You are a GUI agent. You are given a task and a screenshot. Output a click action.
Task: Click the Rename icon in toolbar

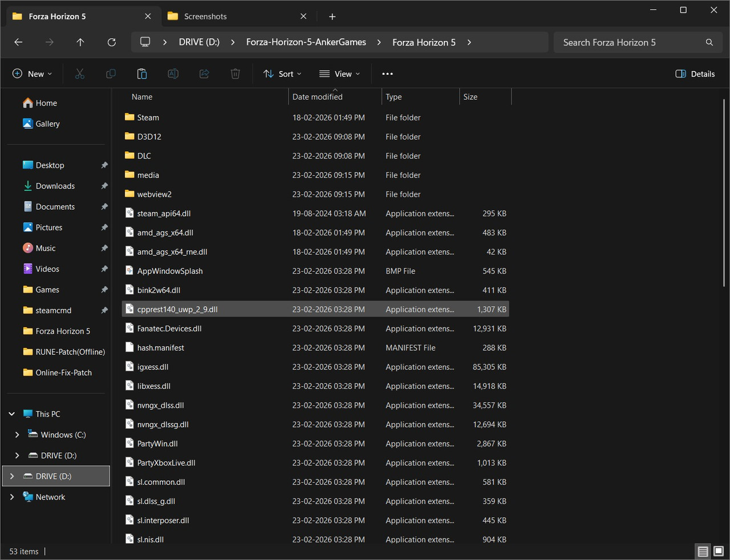tap(173, 74)
